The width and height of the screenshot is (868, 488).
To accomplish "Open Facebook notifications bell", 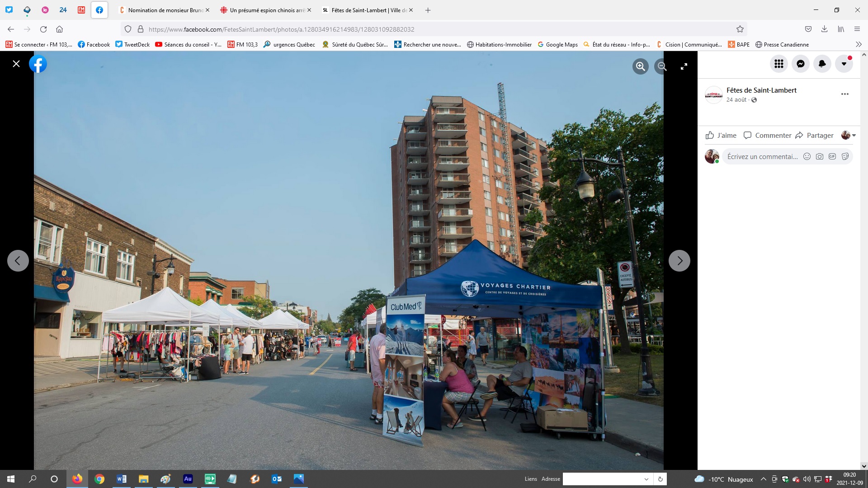I will pyautogui.click(x=822, y=64).
